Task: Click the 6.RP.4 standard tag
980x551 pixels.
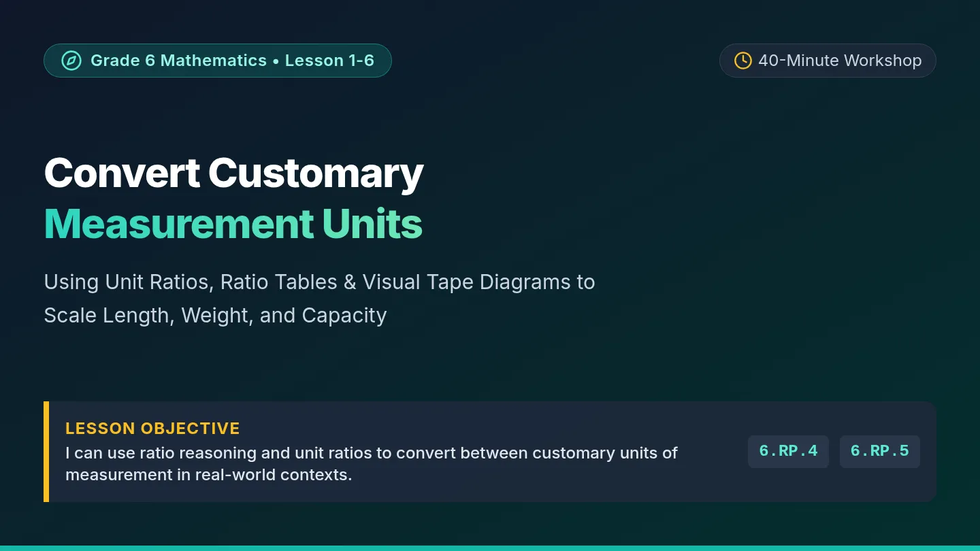Action: [788, 452]
